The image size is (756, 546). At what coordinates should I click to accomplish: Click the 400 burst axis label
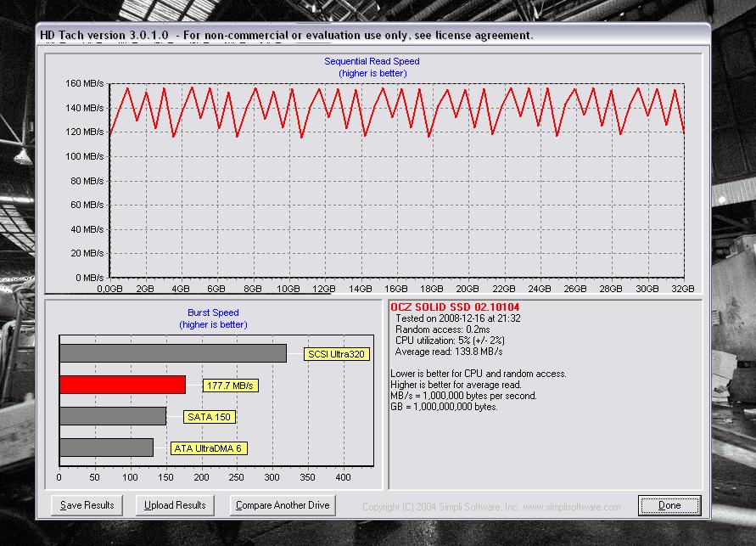click(344, 477)
